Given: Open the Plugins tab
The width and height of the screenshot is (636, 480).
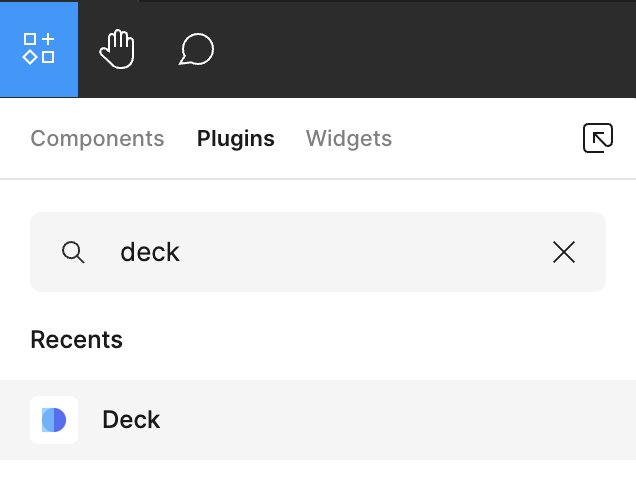Looking at the screenshot, I should [x=236, y=139].
